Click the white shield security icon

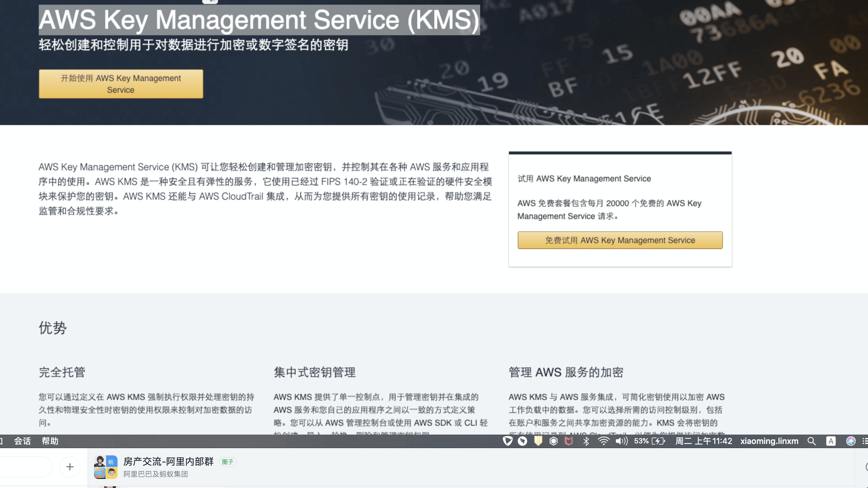point(507,441)
